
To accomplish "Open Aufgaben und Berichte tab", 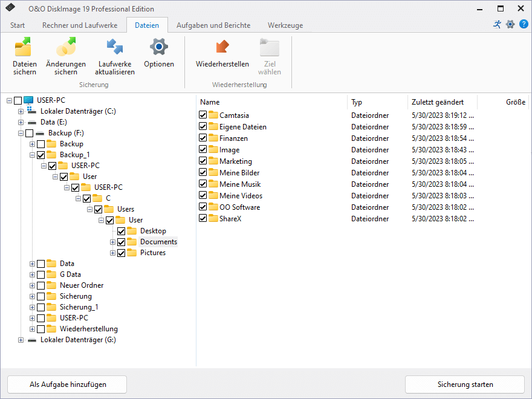I will [213, 25].
